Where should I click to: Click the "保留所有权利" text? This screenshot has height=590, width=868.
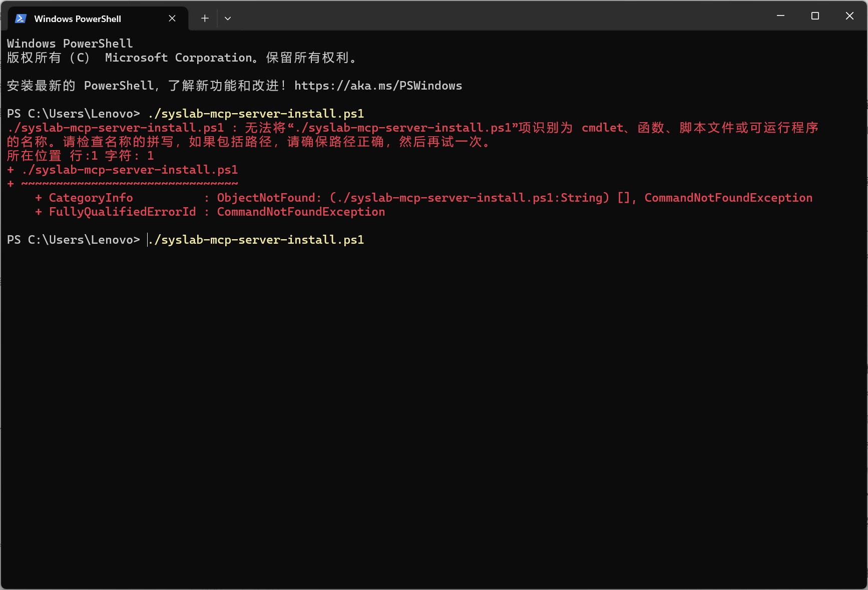(x=307, y=58)
